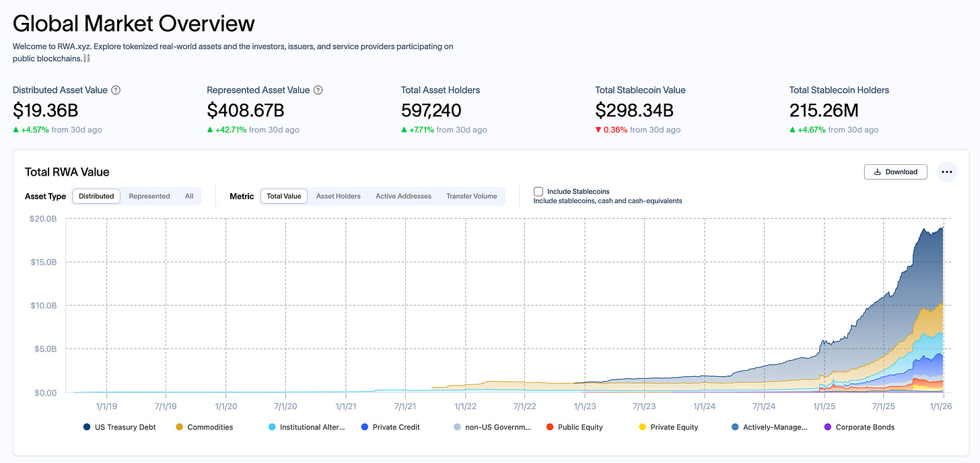Toggle Institutional Alternatives legend marker
This screenshot has height=463, width=980.
[x=273, y=427]
